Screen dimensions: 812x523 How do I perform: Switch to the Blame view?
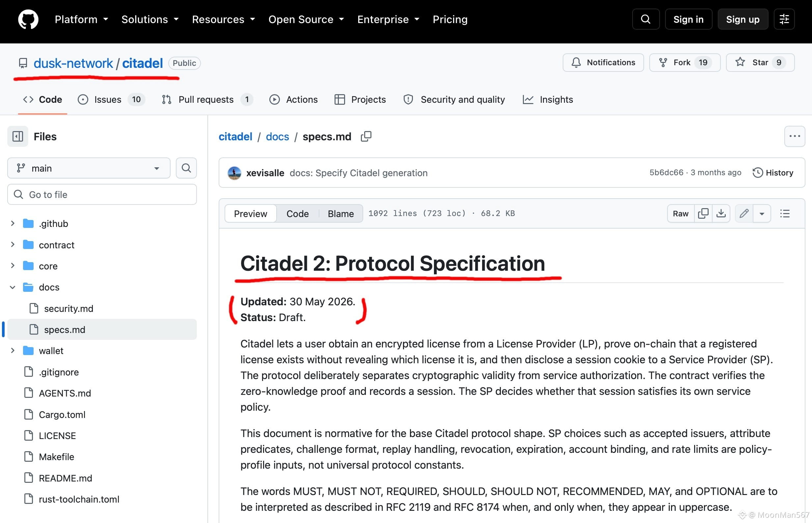[x=341, y=214]
